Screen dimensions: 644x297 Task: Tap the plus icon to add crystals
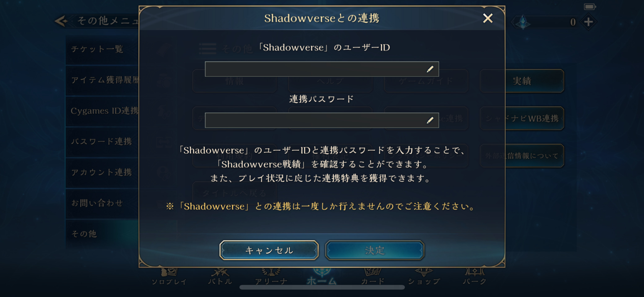(588, 22)
